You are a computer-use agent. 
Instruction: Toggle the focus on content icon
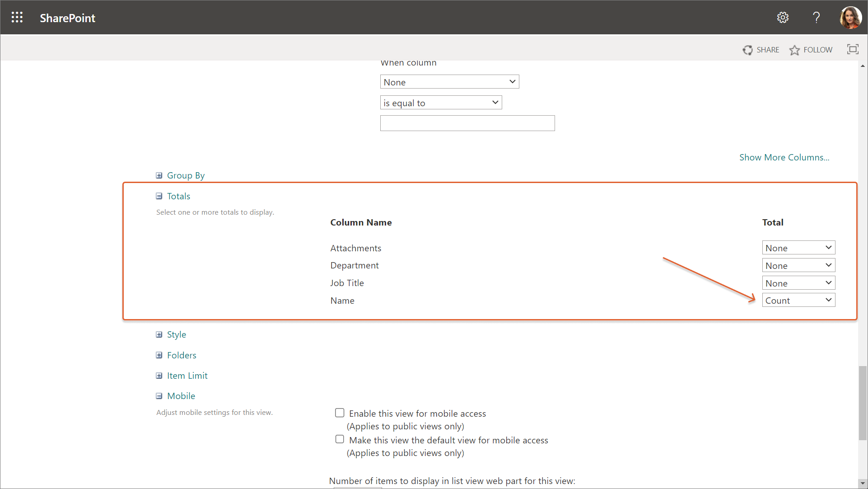[853, 49]
